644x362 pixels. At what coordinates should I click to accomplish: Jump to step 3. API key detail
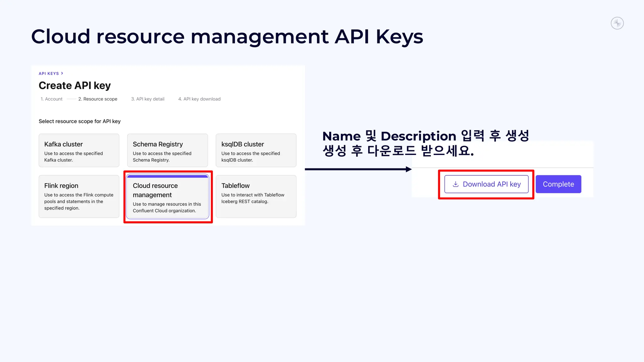click(148, 99)
